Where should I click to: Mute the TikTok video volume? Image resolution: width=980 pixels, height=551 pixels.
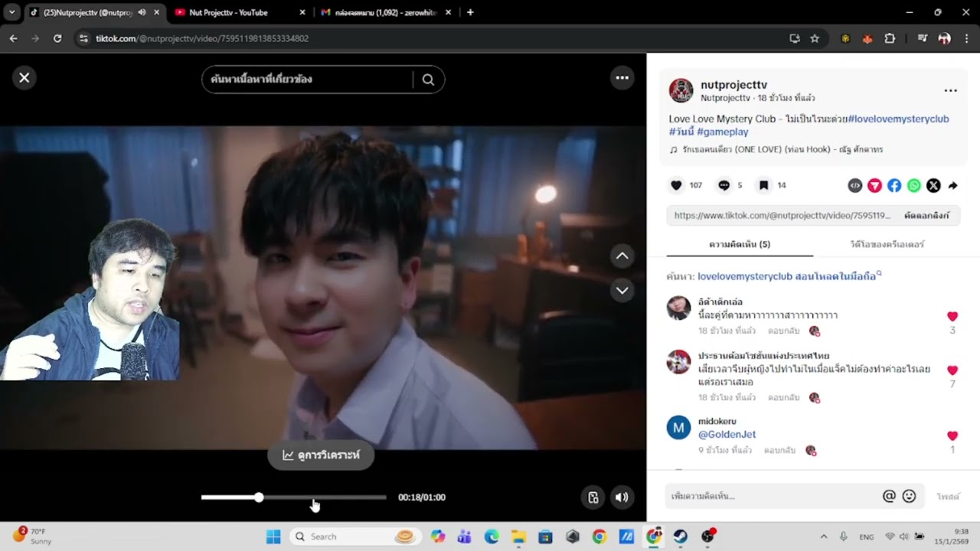click(622, 497)
